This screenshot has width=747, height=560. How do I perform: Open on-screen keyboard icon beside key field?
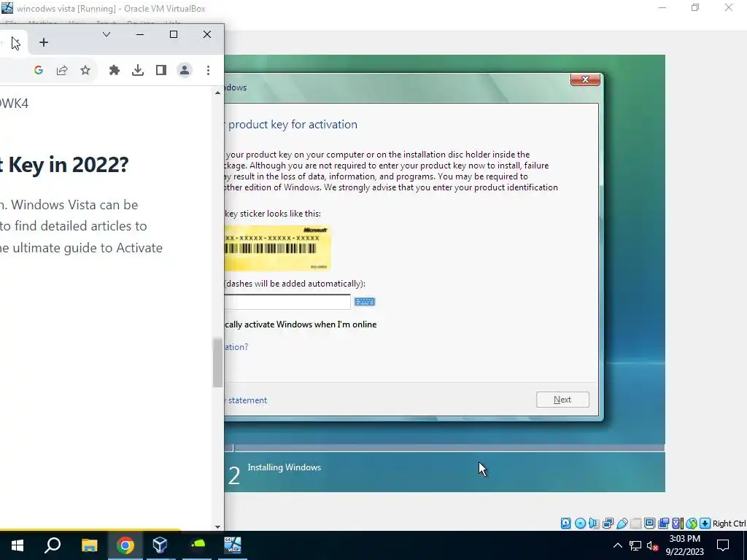click(365, 302)
